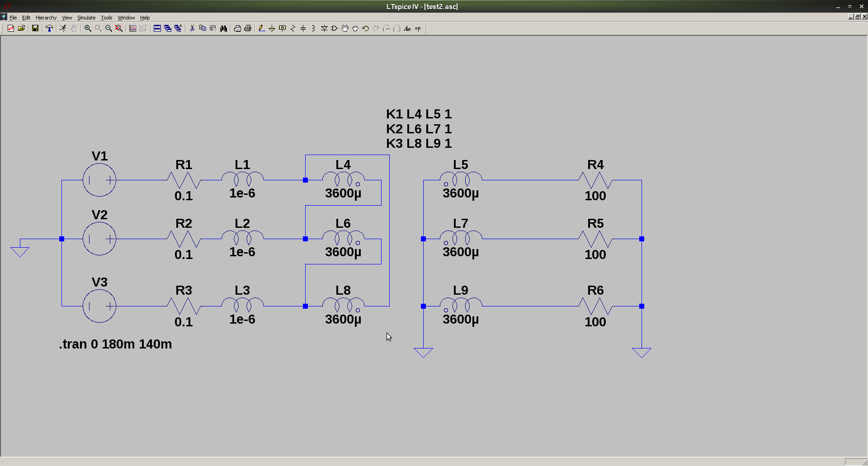Click the V2 voltage source symbol
868x466 pixels.
click(99, 239)
